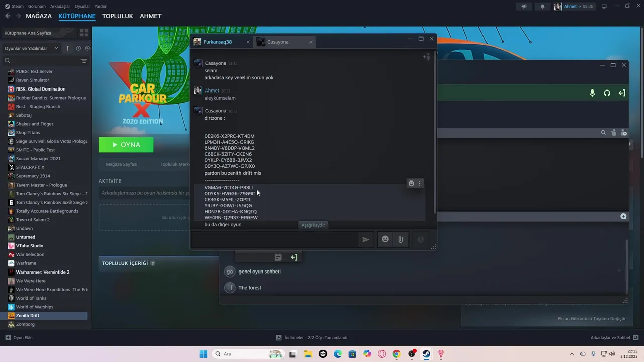
Task: Open more options menu on hovered message
Action: click(x=420, y=184)
